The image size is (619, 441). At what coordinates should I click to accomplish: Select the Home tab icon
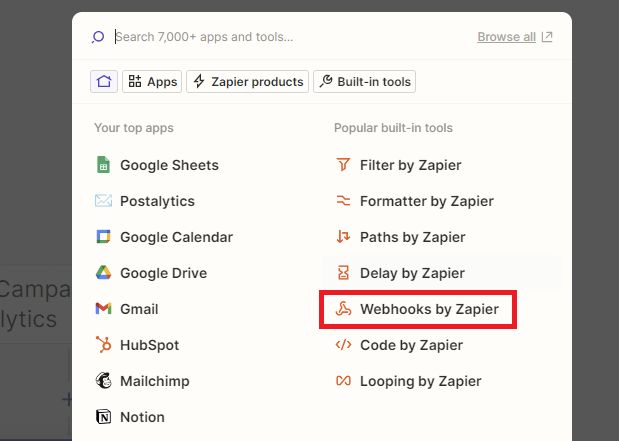104,81
